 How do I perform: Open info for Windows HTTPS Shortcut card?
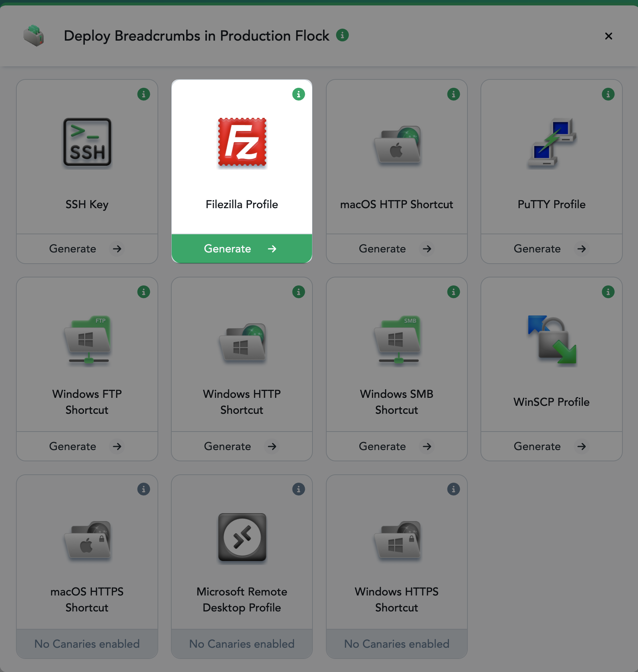[454, 489]
